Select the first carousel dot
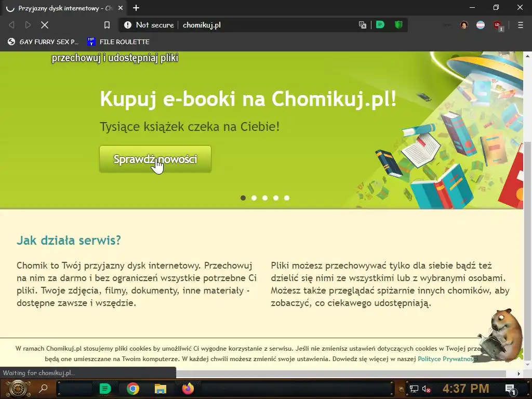The width and height of the screenshot is (532, 399). click(x=243, y=198)
